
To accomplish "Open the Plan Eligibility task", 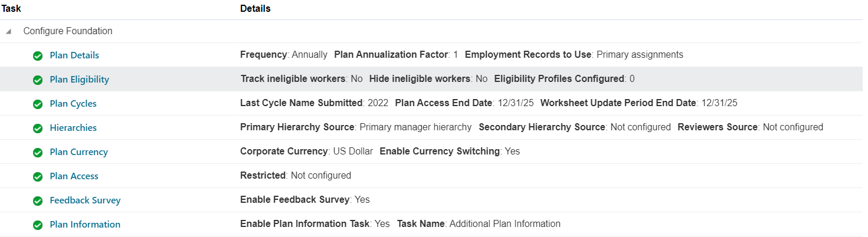I will (79, 80).
